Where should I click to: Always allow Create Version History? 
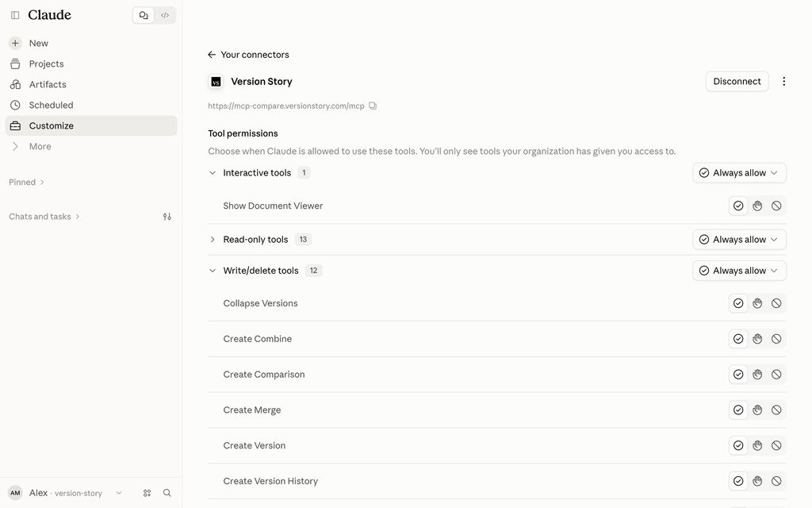[x=738, y=481]
